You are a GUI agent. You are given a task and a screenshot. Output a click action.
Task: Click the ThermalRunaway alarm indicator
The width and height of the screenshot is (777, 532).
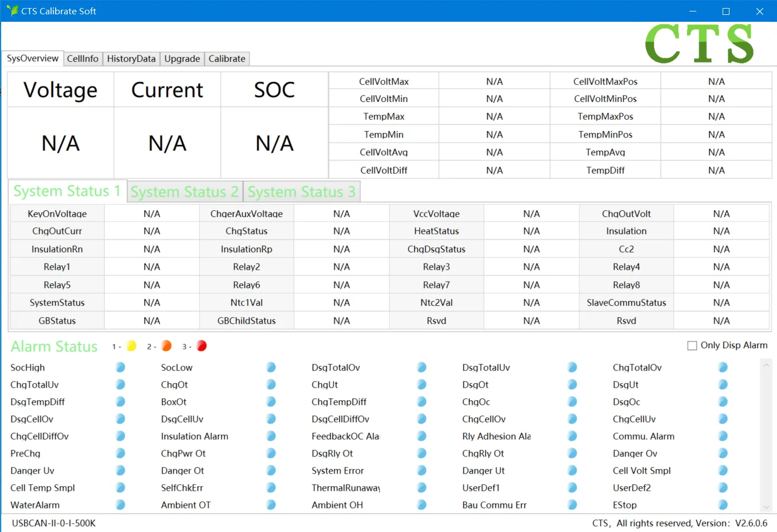pyautogui.click(x=421, y=487)
